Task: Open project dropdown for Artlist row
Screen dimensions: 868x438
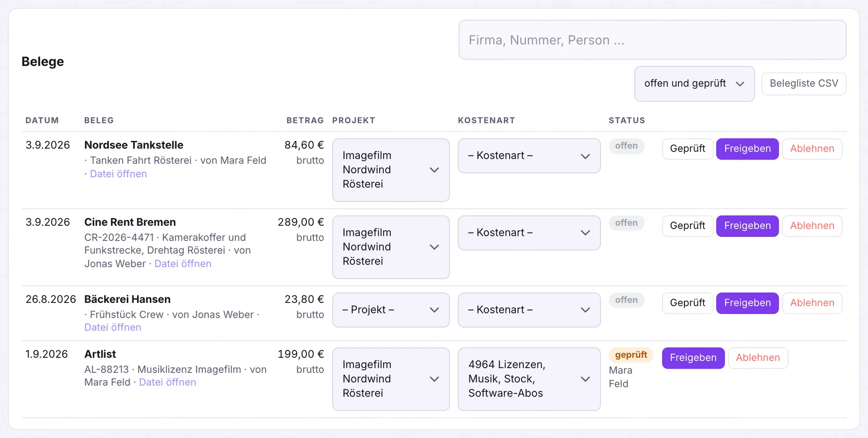Action: 391,379
